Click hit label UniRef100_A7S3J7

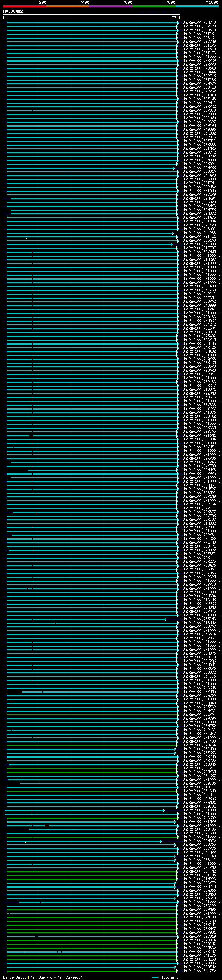199,386
